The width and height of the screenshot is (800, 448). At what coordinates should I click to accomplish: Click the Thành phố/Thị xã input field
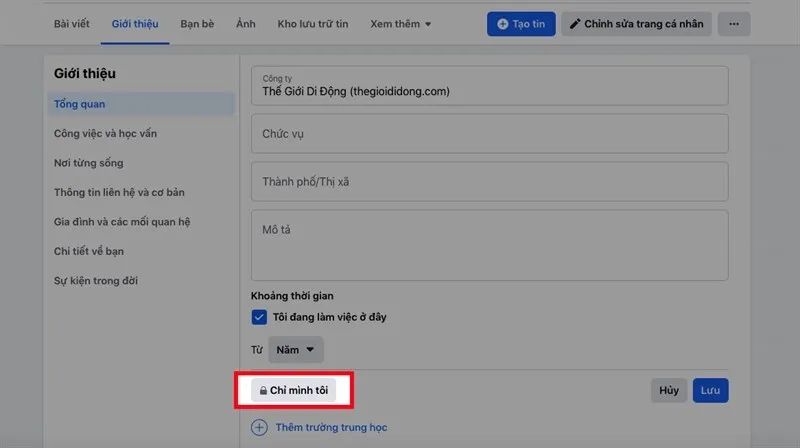pos(489,182)
